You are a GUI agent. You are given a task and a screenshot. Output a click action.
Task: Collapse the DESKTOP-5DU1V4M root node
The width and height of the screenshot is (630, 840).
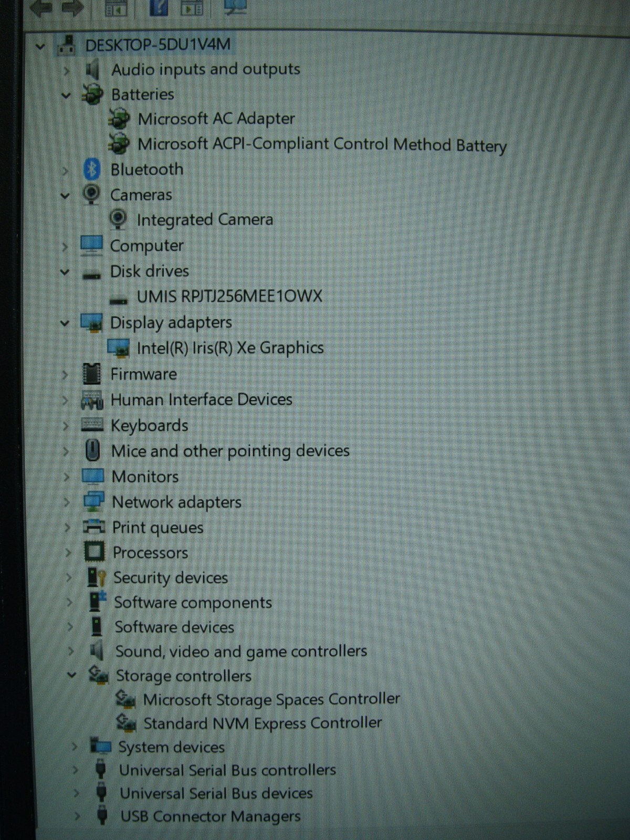point(40,47)
